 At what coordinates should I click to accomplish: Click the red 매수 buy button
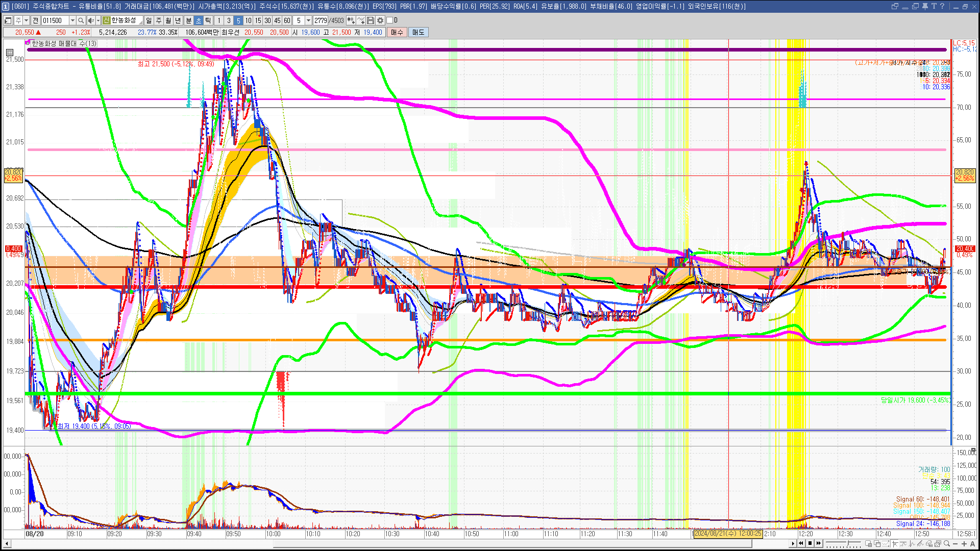(x=397, y=32)
